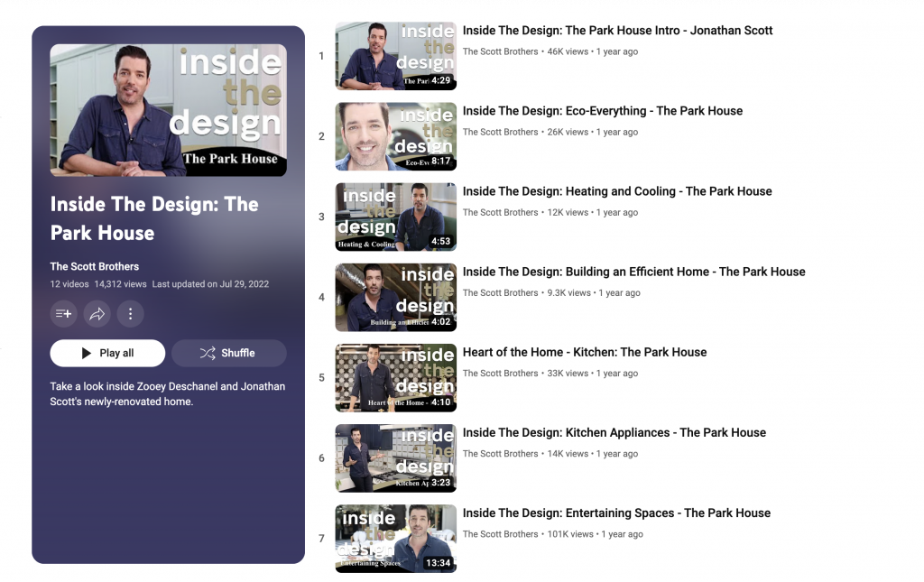Select Building an Efficient Home video title
The width and height of the screenshot is (924, 582).
633,272
